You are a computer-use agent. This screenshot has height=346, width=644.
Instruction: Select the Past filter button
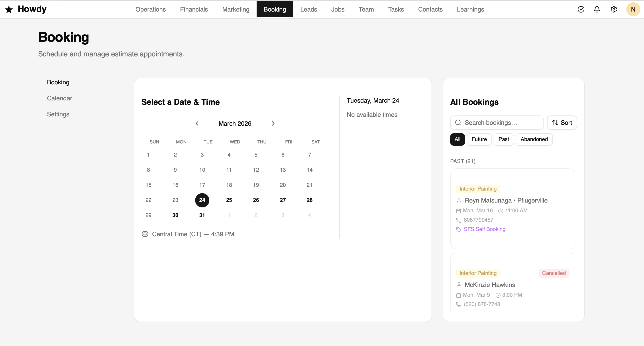503,139
